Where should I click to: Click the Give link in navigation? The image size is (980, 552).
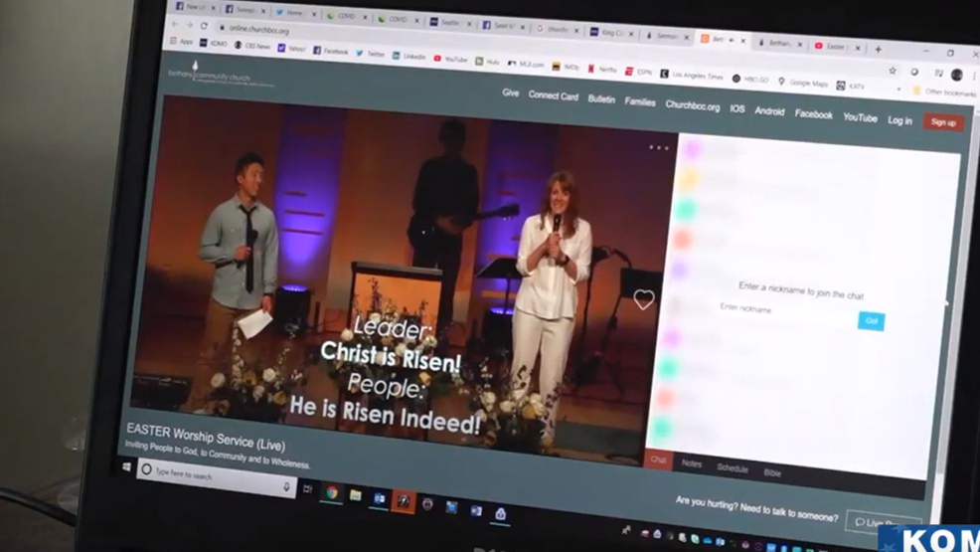click(x=511, y=92)
